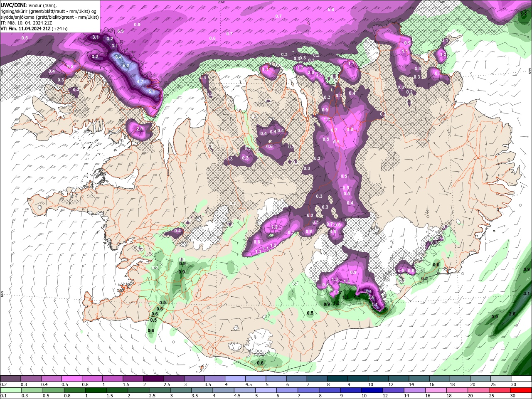
Task: Click the '15W' longitude label at top
Action: [440, 2]
